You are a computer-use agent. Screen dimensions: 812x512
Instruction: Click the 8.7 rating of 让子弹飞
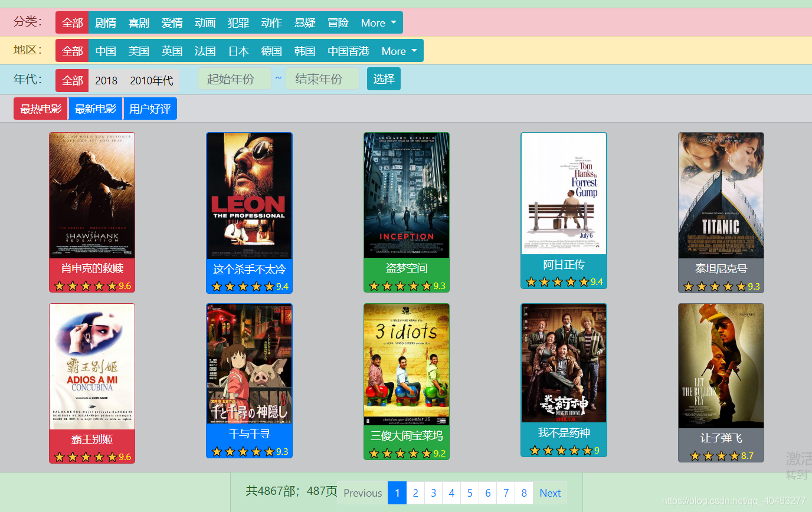tap(747, 455)
